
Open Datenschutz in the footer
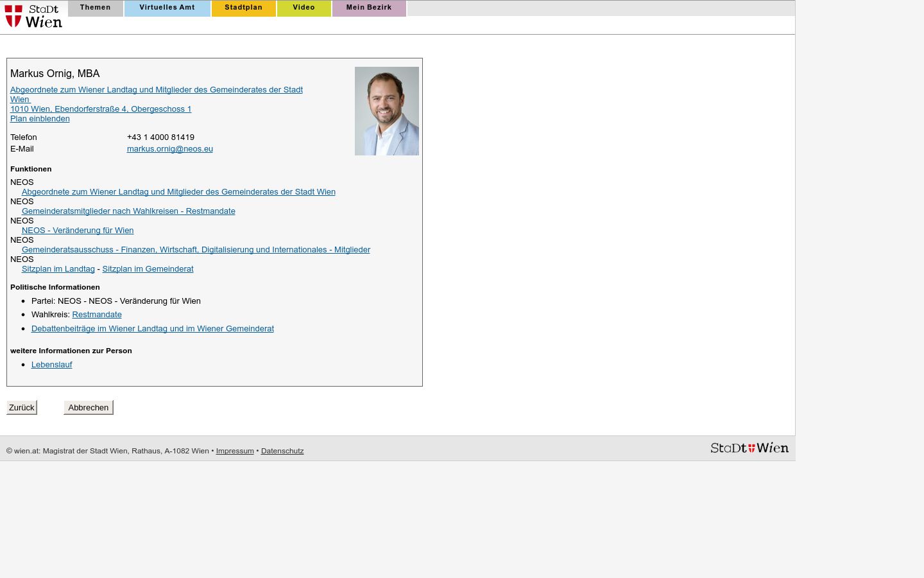282,451
